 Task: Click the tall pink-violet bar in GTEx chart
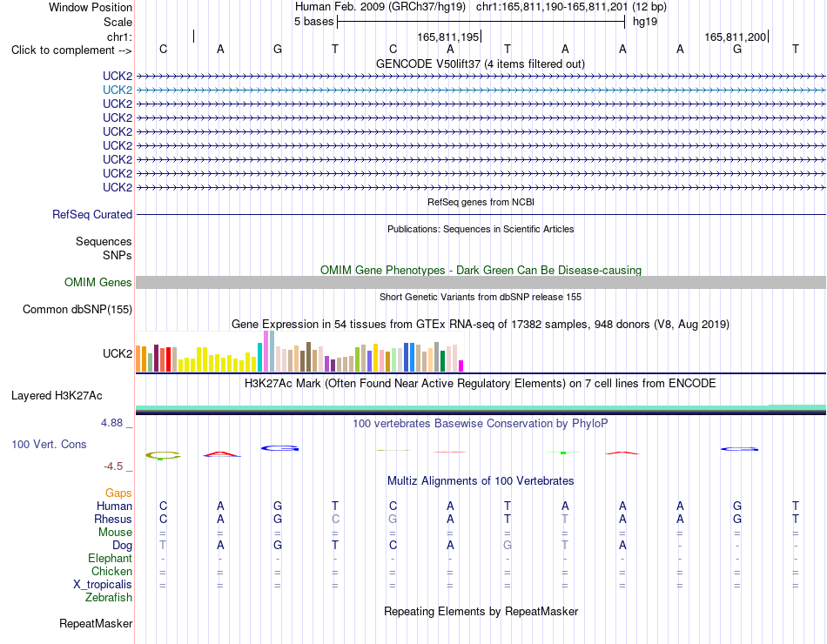266,352
